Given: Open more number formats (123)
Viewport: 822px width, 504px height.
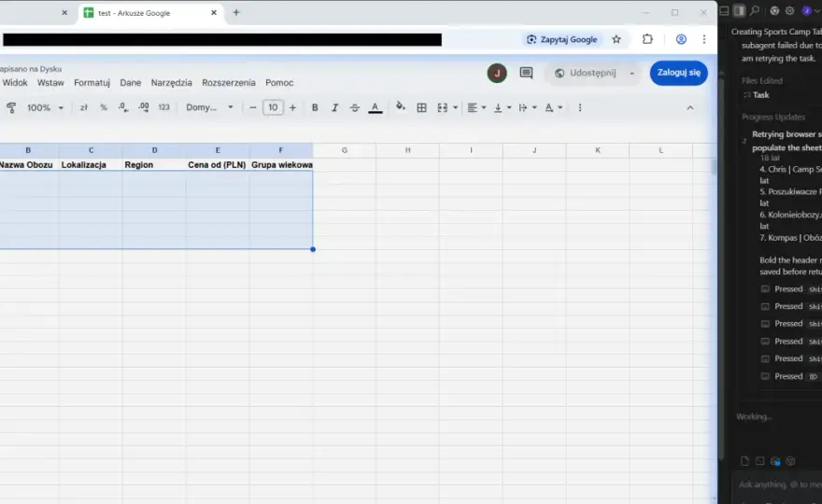Looking at the screenshot, I should coord(164,107).
